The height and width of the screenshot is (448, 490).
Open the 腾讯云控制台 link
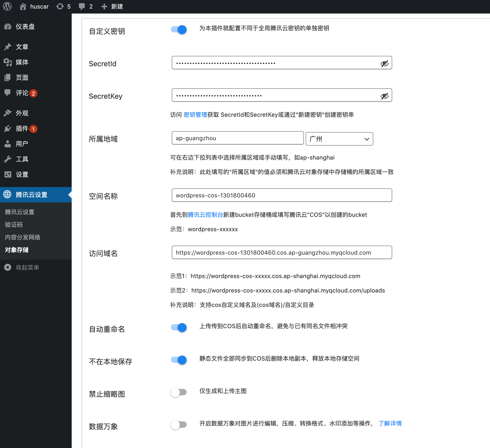[x=205, y=215]
